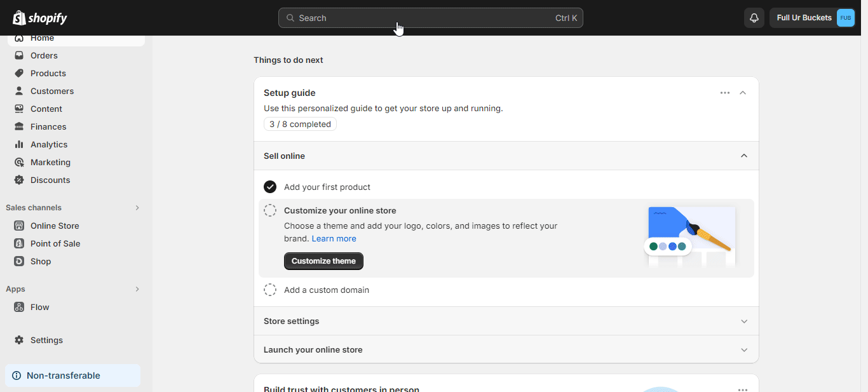Screen dimensions: 868x392
Task: Click the Shopify logo
Action: coord(39,17)
